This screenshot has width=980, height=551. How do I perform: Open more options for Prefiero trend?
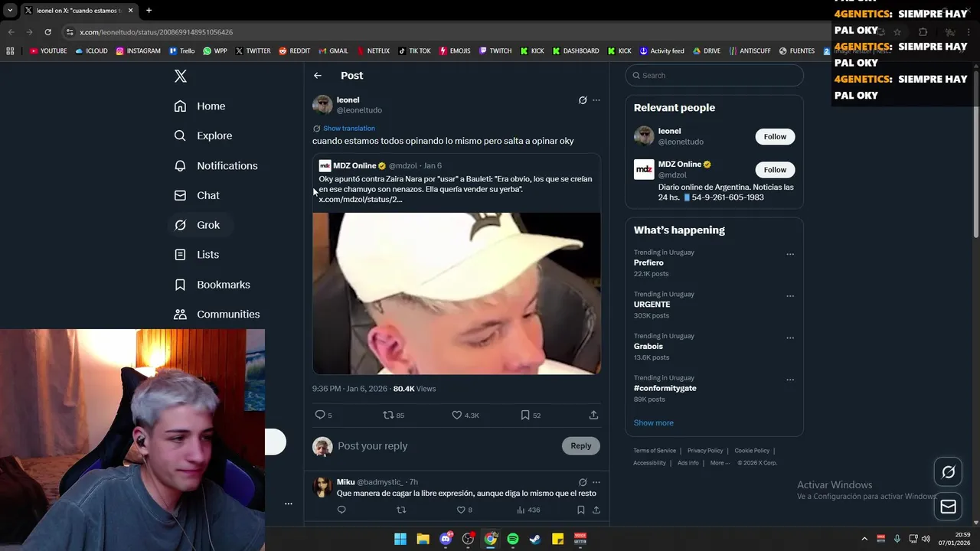(790, 254)
